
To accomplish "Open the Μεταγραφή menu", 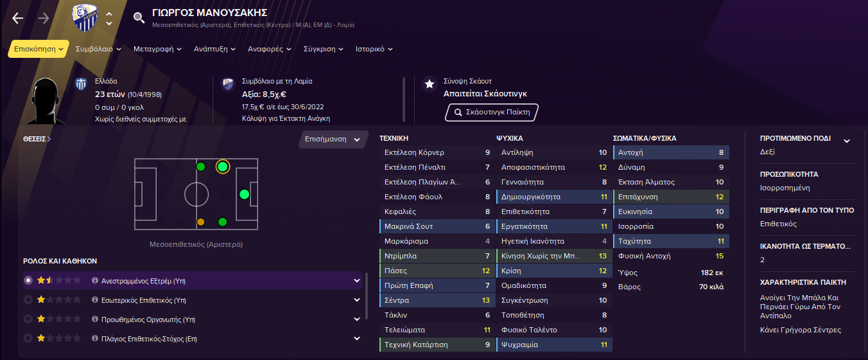I will coord(157,49).
